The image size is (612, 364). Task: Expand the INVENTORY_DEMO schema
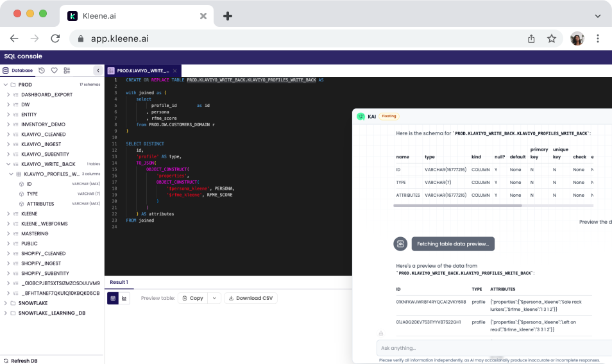(8, 124)
